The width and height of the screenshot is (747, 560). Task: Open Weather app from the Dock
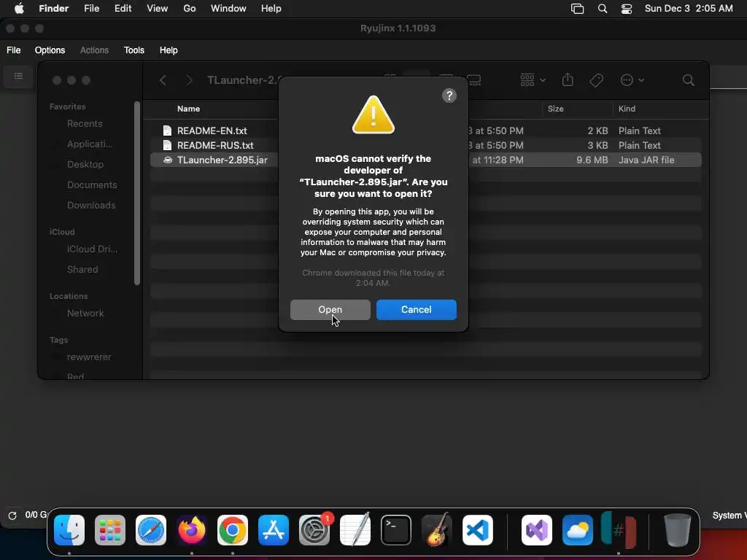578,530
